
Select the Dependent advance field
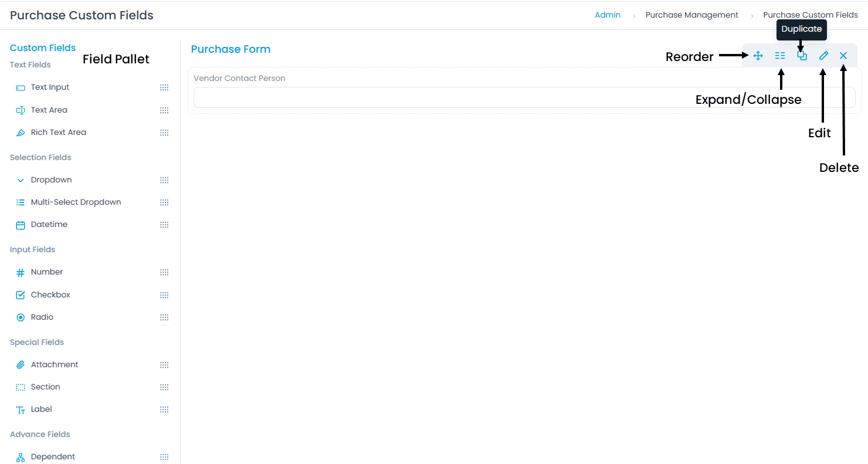(53, 457)
